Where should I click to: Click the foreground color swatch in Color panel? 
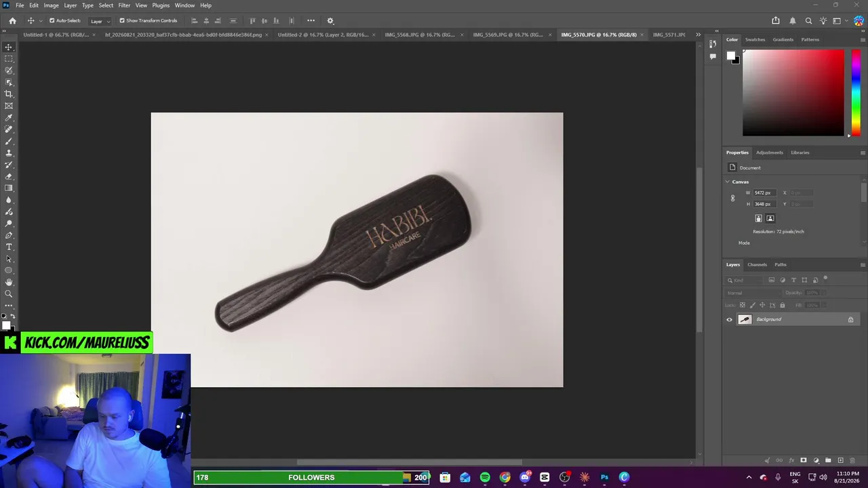tap(731, 56)
